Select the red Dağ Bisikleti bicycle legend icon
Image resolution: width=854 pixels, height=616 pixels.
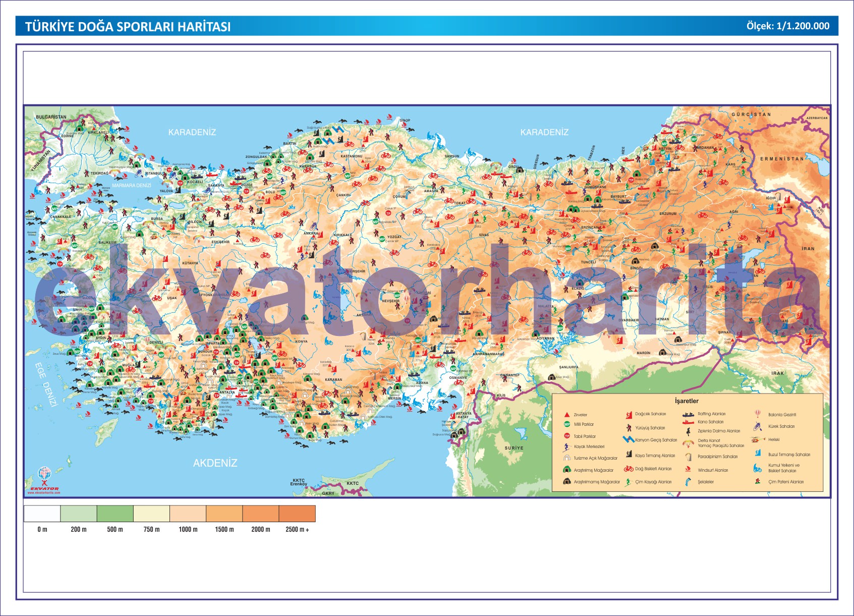[x=629, y=469]
